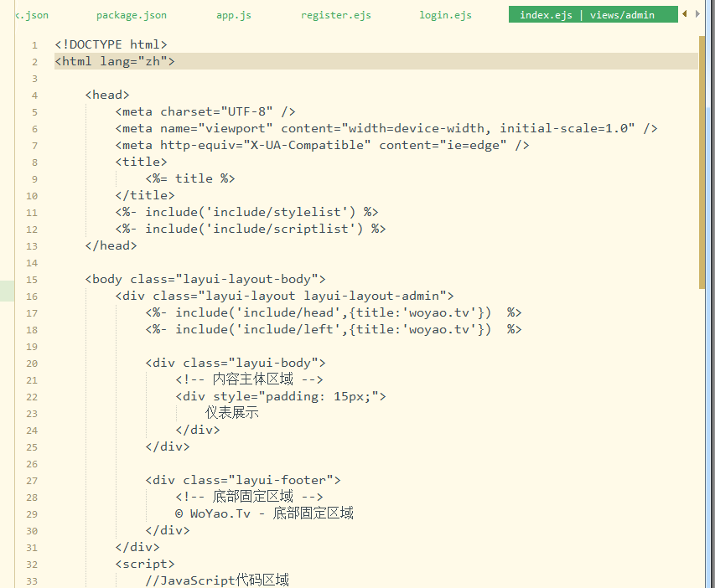
Task: Click the vertical scrollbar thumb
Action: click(702, 159)
